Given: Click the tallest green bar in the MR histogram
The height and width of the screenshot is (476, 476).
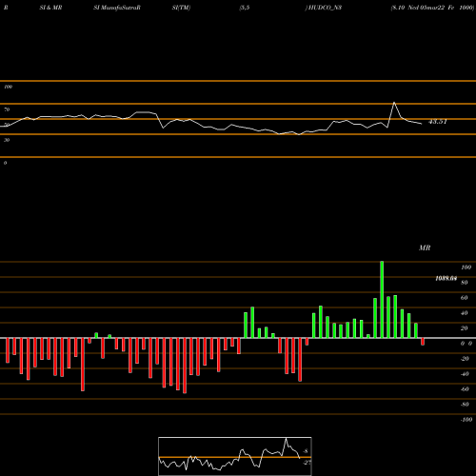Looking at the screenshot, I should (382, 300).
